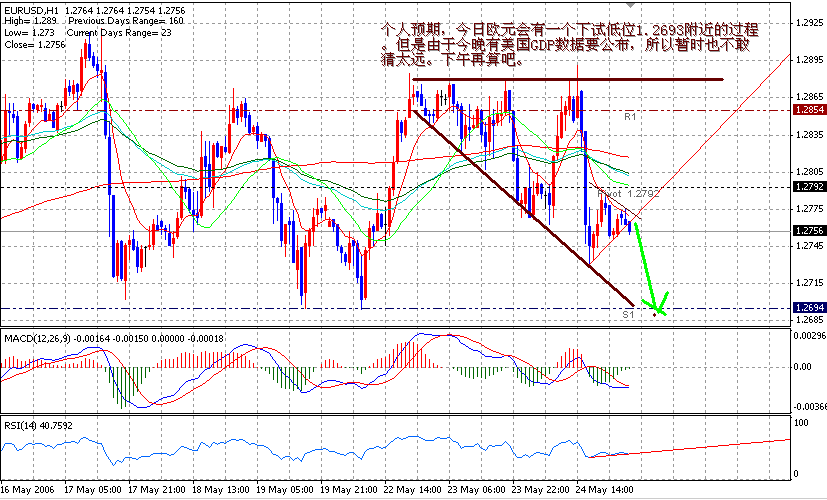This screenshot has width=827, height=500.
Task: Click the RSI(14) 40.7592 indicator label
Action: (x=38, y=425)
